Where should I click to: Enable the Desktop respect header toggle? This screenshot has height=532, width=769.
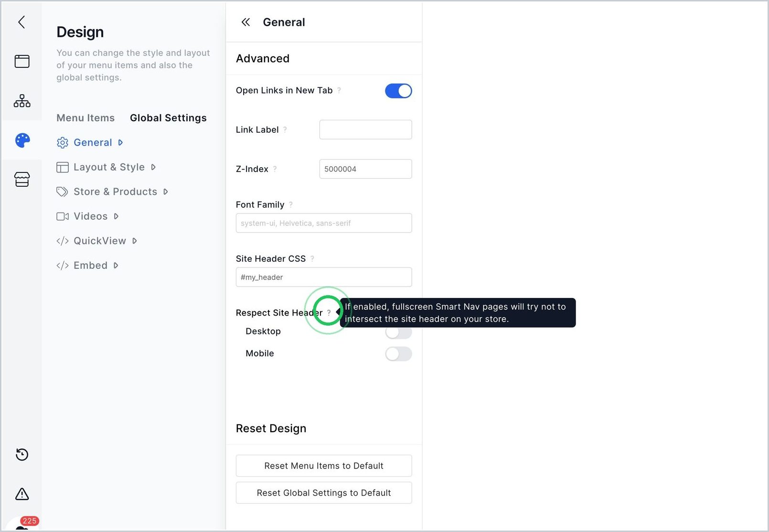pyautogui.click(x=398, y=332)
